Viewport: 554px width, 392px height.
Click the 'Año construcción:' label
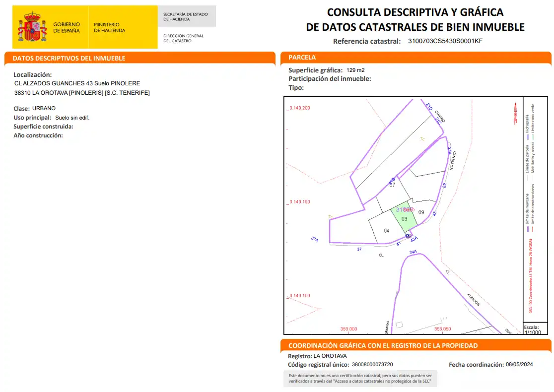(38, 135)
